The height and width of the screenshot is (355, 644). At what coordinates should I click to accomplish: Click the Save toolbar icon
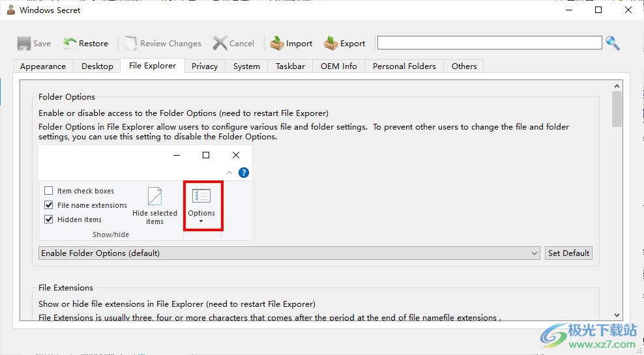pos(24,44)
